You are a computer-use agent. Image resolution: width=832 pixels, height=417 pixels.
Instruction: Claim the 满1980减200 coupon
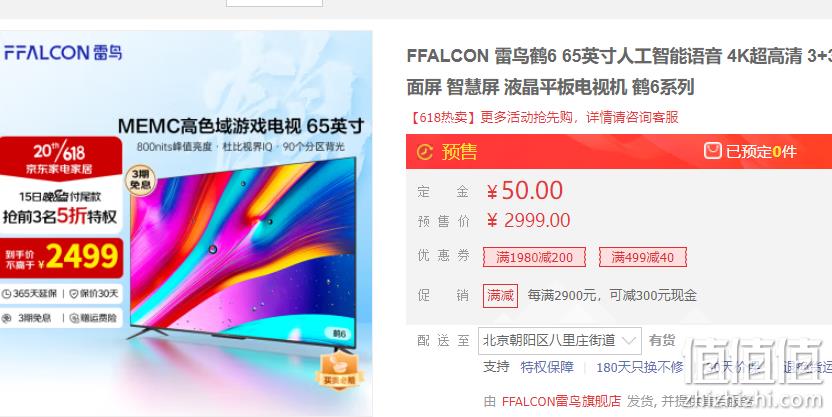point(534,257)
